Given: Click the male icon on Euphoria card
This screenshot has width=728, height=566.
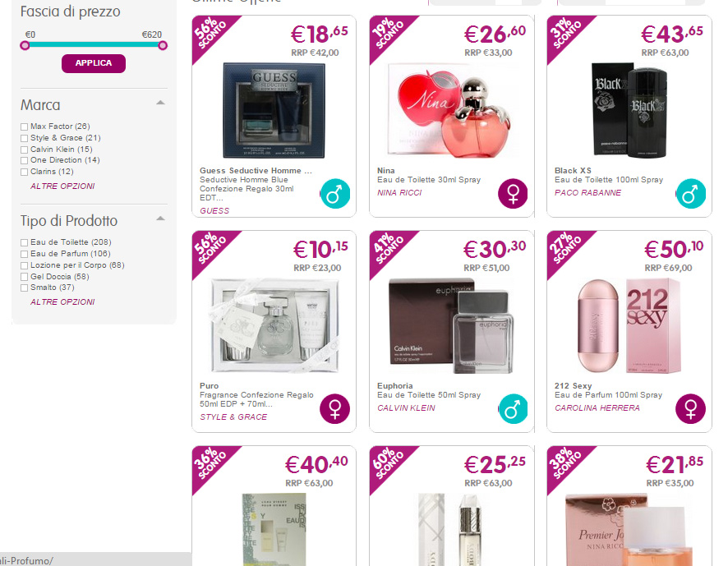Looking at the screenshot, I should pyautogui.click(x=513, y=408).
